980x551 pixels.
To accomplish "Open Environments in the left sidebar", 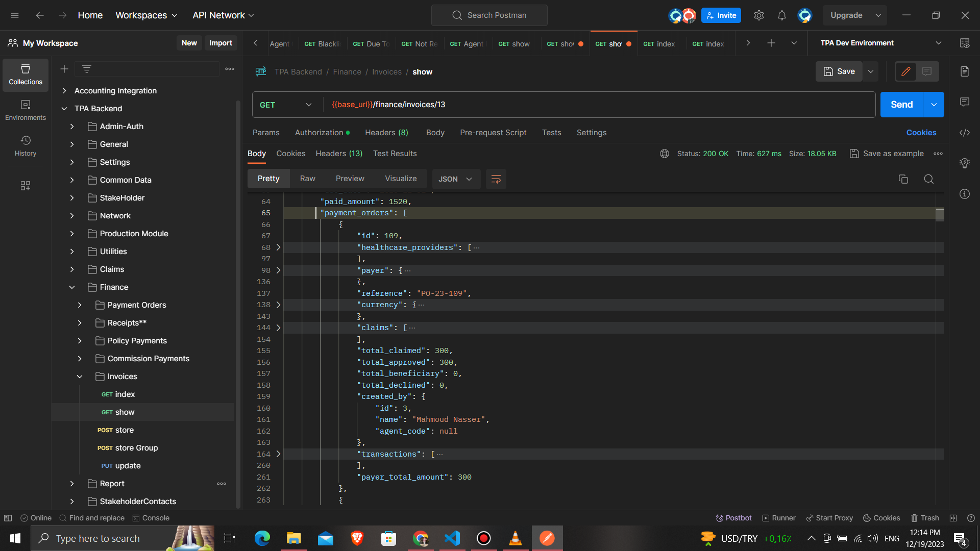I will click(x=26, y=110).
